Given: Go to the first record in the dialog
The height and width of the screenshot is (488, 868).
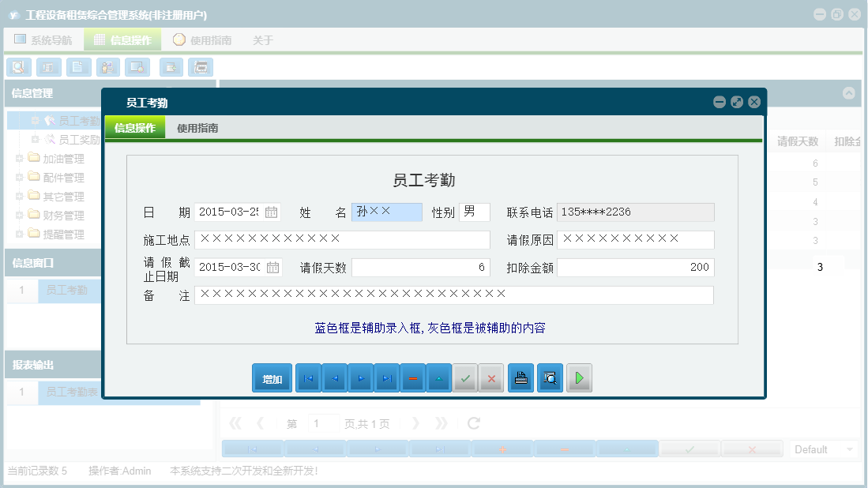Looking at the screenshot, I should pos(307,377).
